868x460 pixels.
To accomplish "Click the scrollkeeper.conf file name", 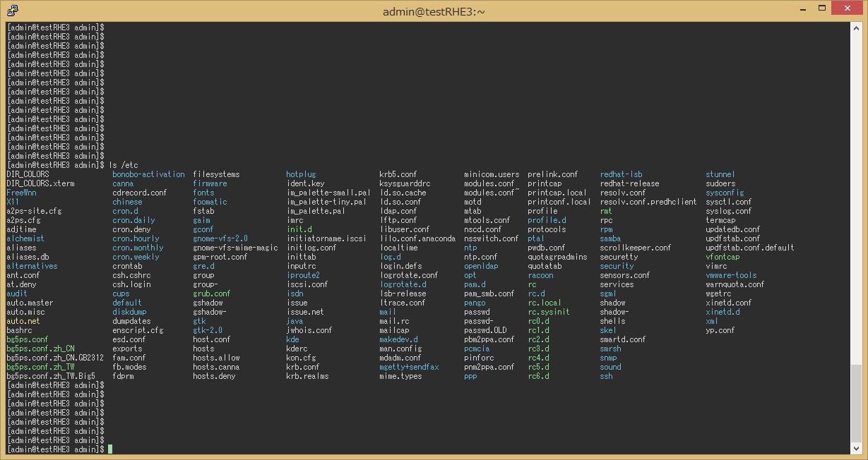I will click(x=636, y=248).
